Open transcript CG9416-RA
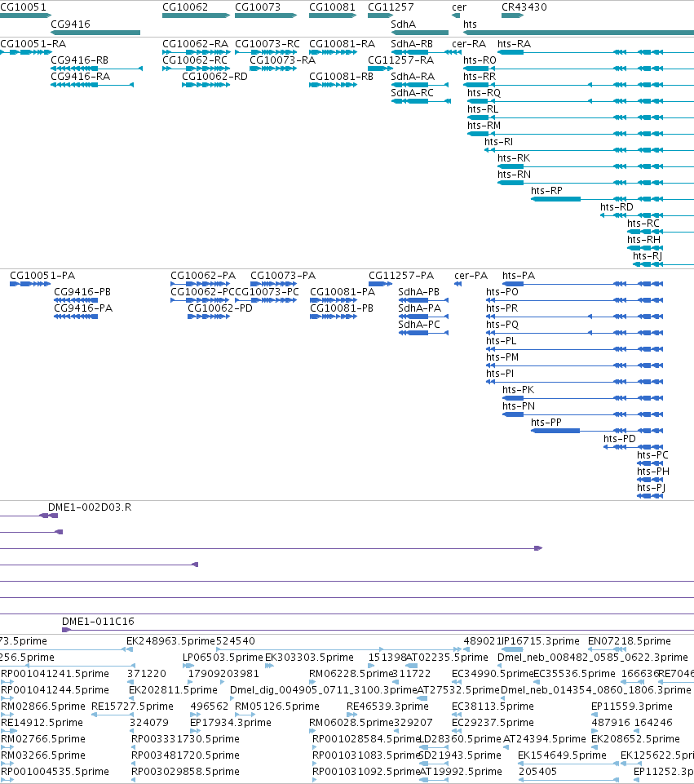694x784 pixels. pos(92,85)
